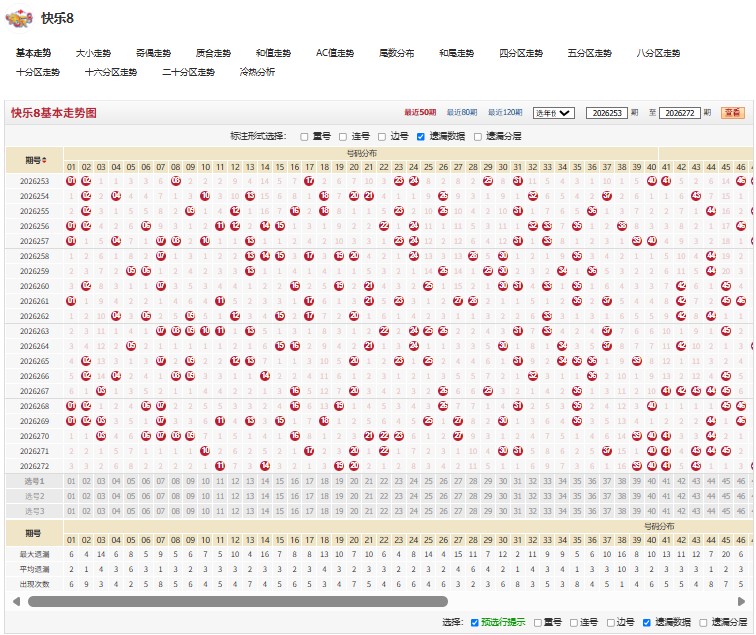The height and width of the screenshot is (635, 756).
Task: Click red ball 21 in row 2026260
Action: pos(369,286)
